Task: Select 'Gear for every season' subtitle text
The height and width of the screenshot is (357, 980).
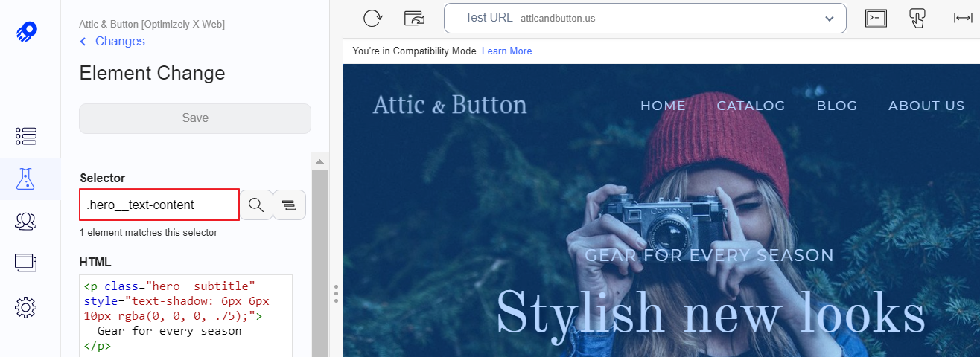Action: pos(709,256)
